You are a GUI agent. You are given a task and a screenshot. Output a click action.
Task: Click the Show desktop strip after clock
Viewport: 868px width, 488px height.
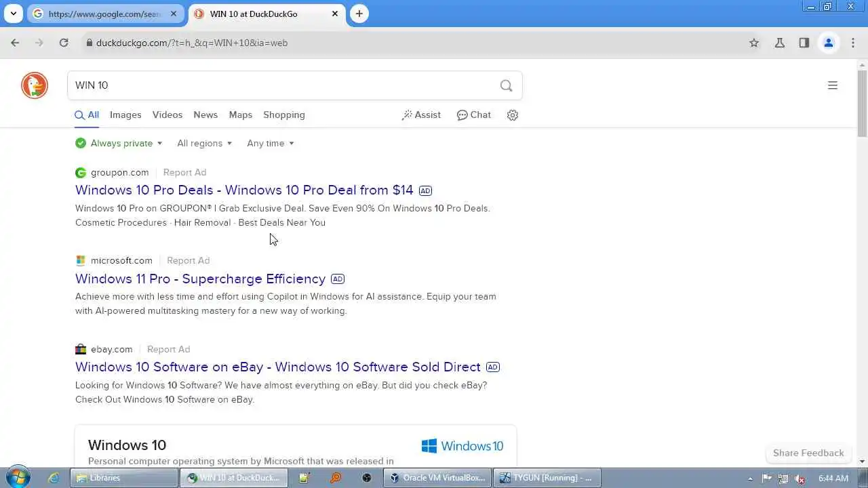point(863,478)
